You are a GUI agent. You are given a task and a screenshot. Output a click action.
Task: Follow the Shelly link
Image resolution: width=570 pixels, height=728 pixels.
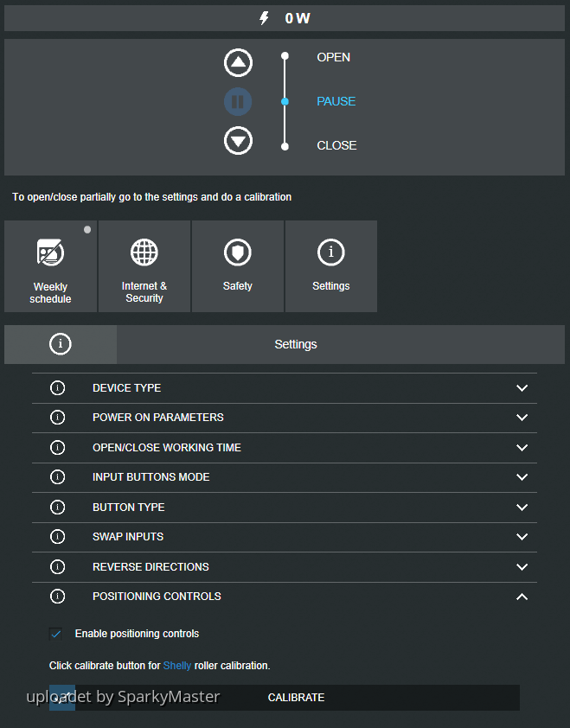[176, 666]
